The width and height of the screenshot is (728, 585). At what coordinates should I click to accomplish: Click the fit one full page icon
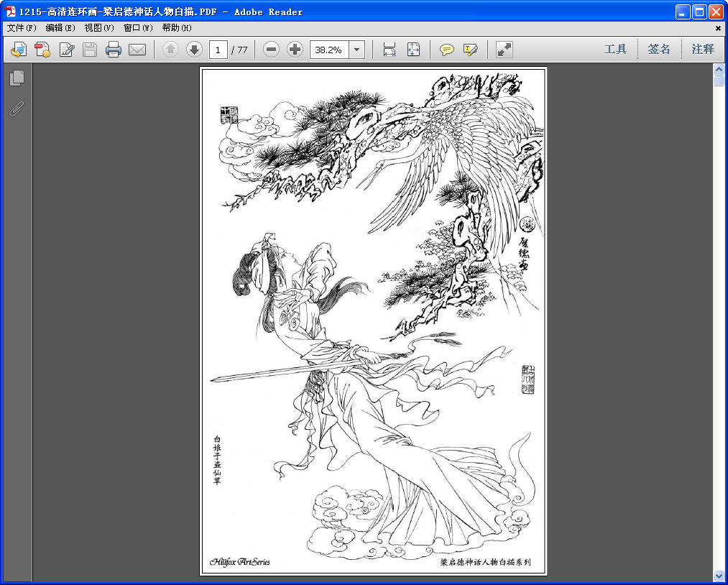tap(413, 49)
